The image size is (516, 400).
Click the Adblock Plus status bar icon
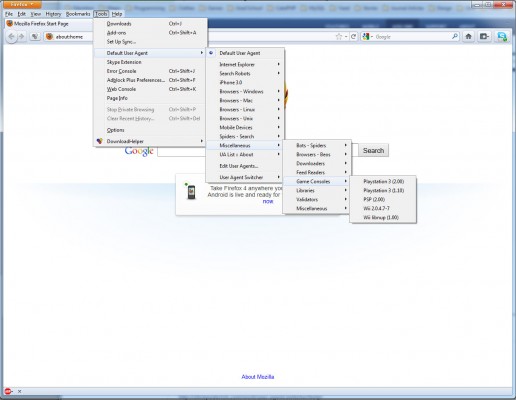pyautogui.click(x=8, y=391)
